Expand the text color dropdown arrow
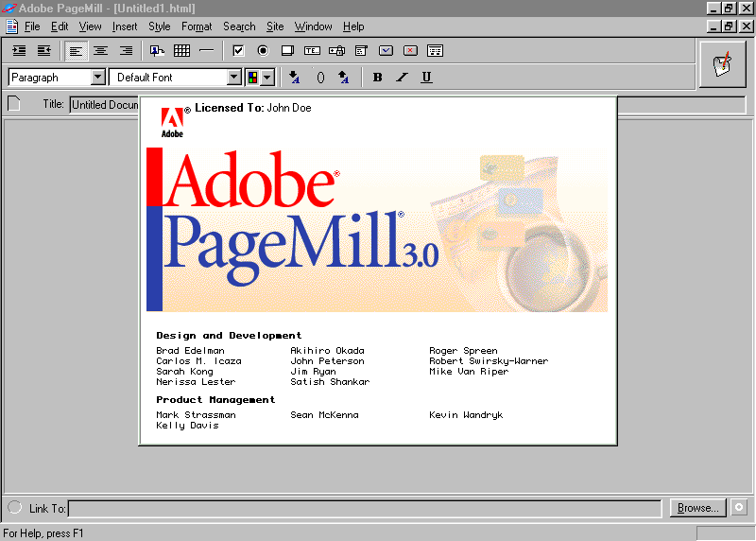Screen dimensions: 756x541 coord(267,78)
